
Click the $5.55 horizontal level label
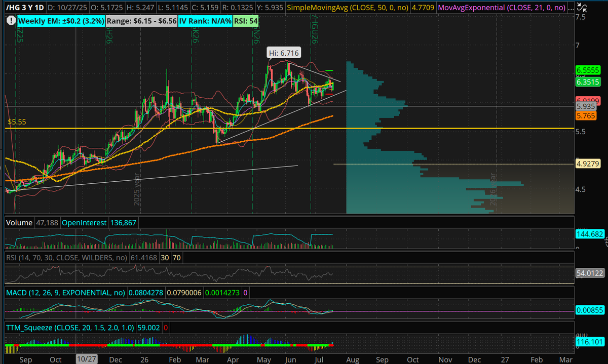pyautogui.click(x=16, y=123)
